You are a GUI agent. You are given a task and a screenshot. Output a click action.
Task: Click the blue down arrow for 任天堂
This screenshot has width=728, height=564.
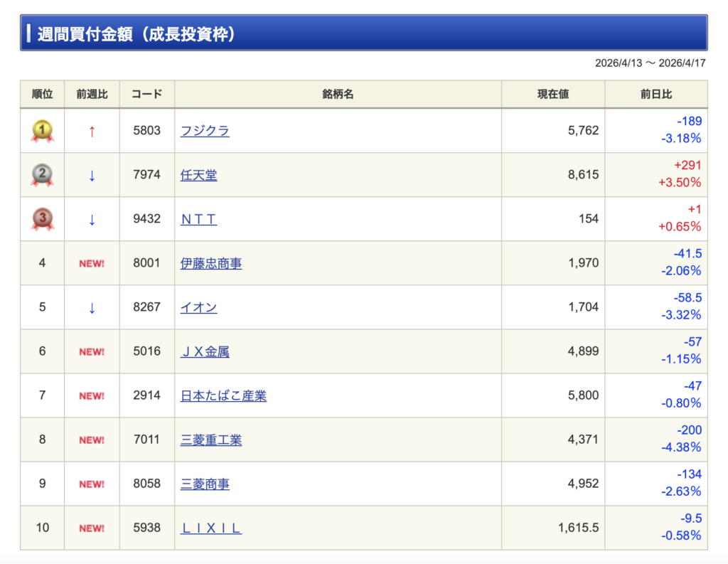[x=92, y=175]
